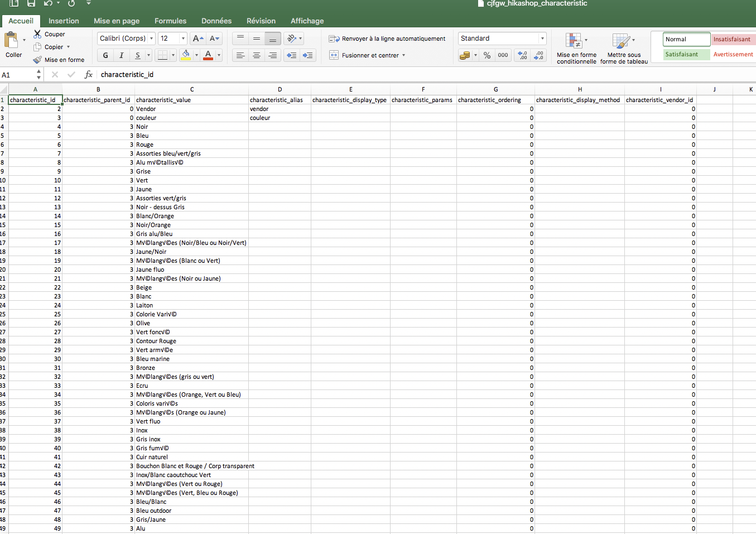The height and width of the screenshot is (534, 756).
Task: Apply the Satisfaisant cell style
Action: point(686,54)
